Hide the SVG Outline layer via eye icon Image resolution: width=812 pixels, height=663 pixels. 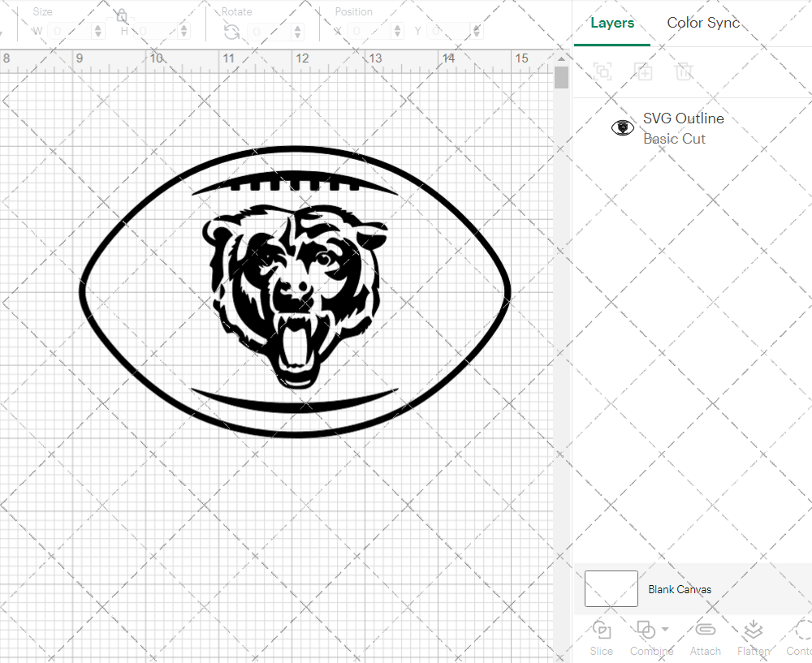pos(623,127)
